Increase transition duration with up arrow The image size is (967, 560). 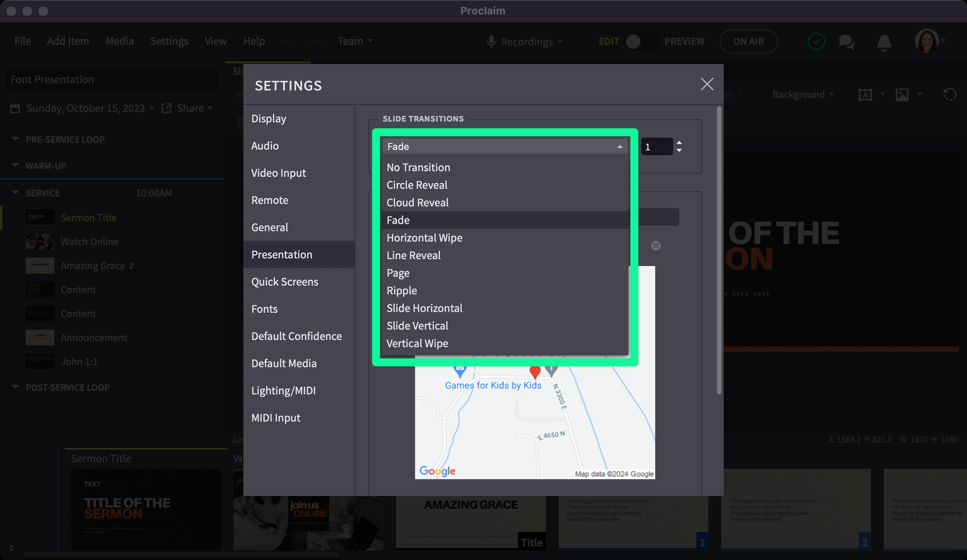[x=679, y=142]
